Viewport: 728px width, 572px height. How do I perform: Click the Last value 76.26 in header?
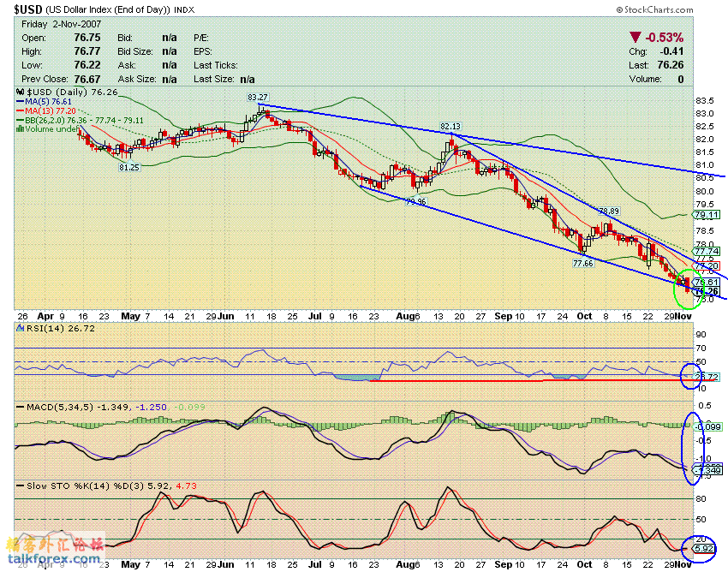click(671, 65)
